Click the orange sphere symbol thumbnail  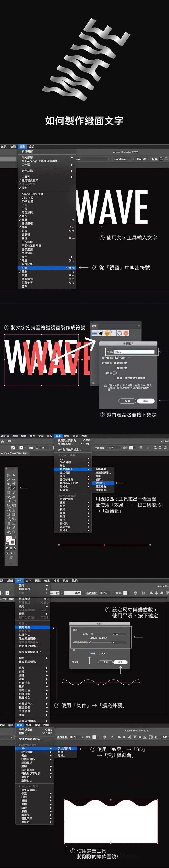pos(107,333)
